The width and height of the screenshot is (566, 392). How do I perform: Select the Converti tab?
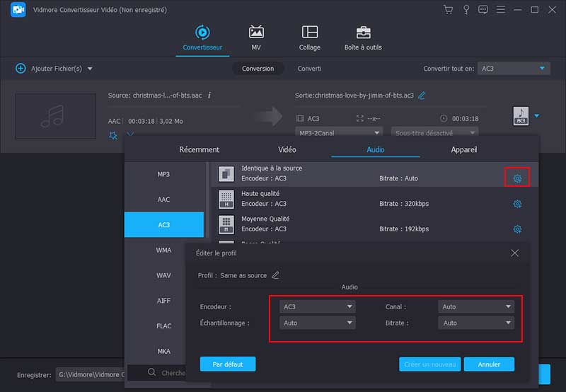pyautogui.click(x=309, y=69)
